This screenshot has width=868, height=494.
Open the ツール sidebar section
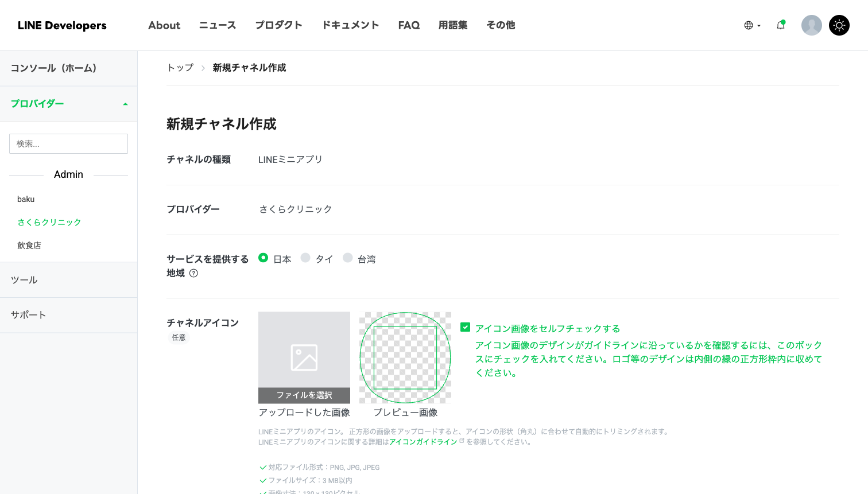(x=68, y=280)
